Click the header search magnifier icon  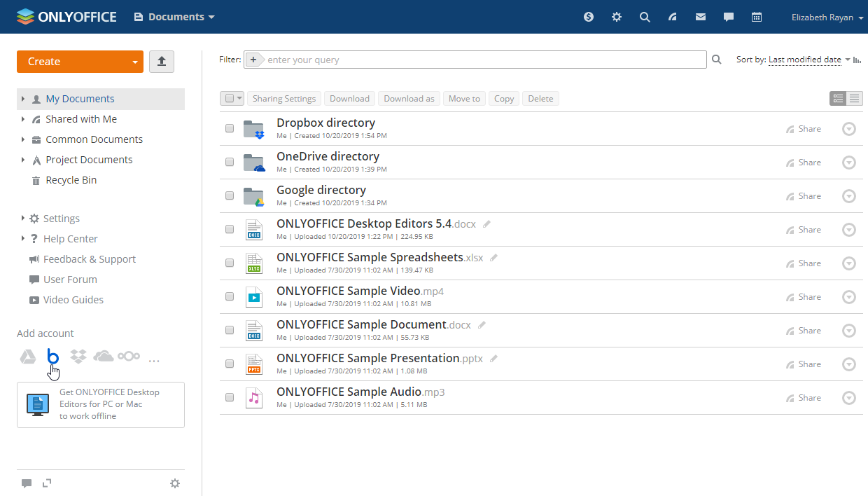click(x=645, y=17)
